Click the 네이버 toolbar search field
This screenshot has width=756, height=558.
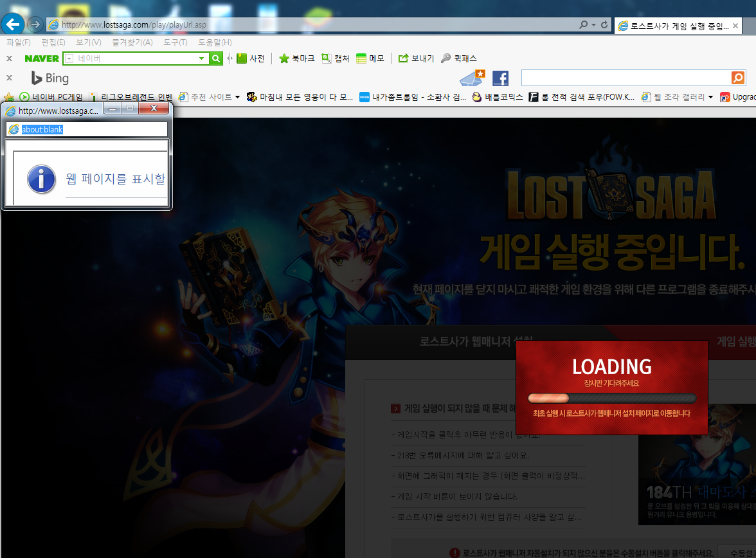pos(136,59)
